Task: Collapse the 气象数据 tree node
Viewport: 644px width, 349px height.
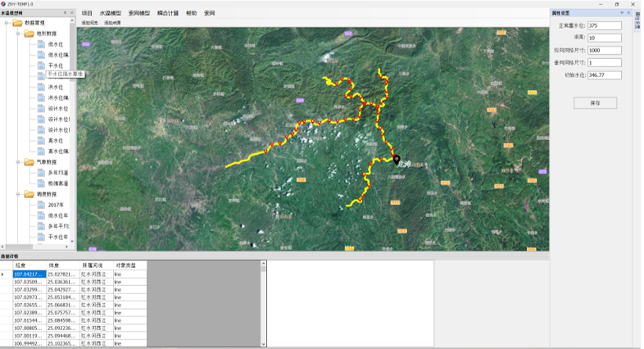Action: coord(18,162)
